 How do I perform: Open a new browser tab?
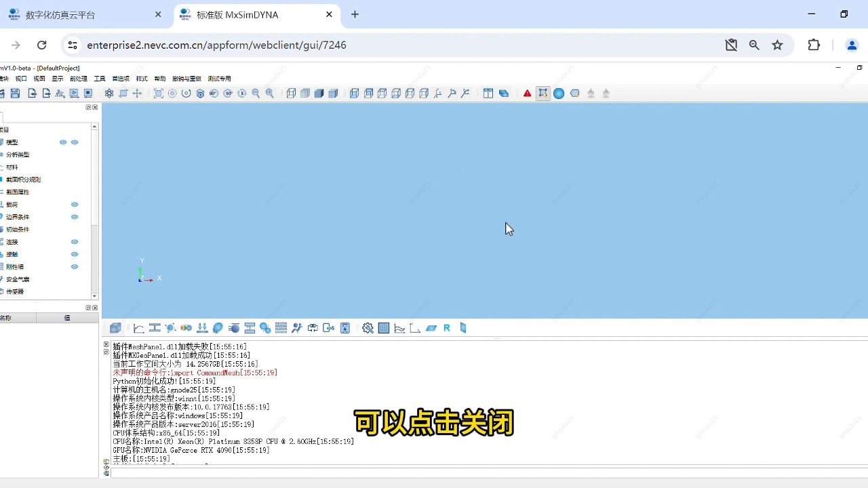355,14
